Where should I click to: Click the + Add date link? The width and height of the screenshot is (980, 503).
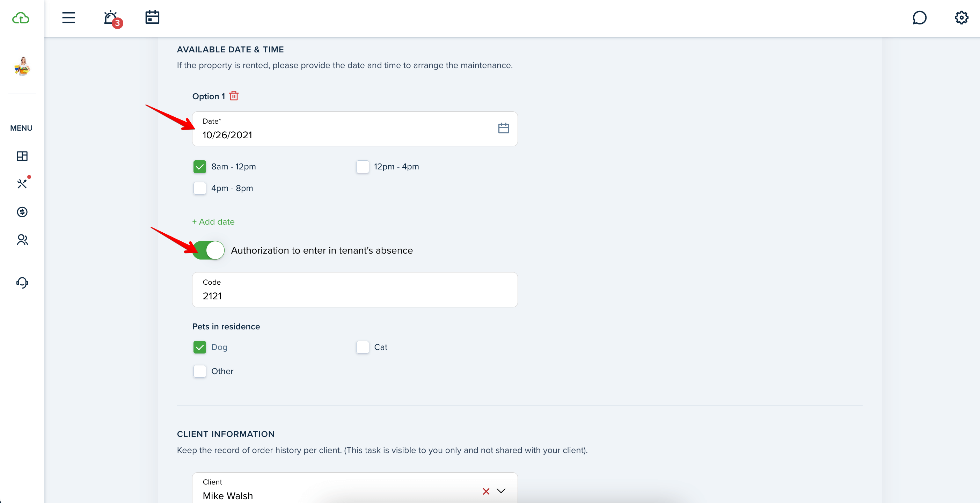pos(213,222)
